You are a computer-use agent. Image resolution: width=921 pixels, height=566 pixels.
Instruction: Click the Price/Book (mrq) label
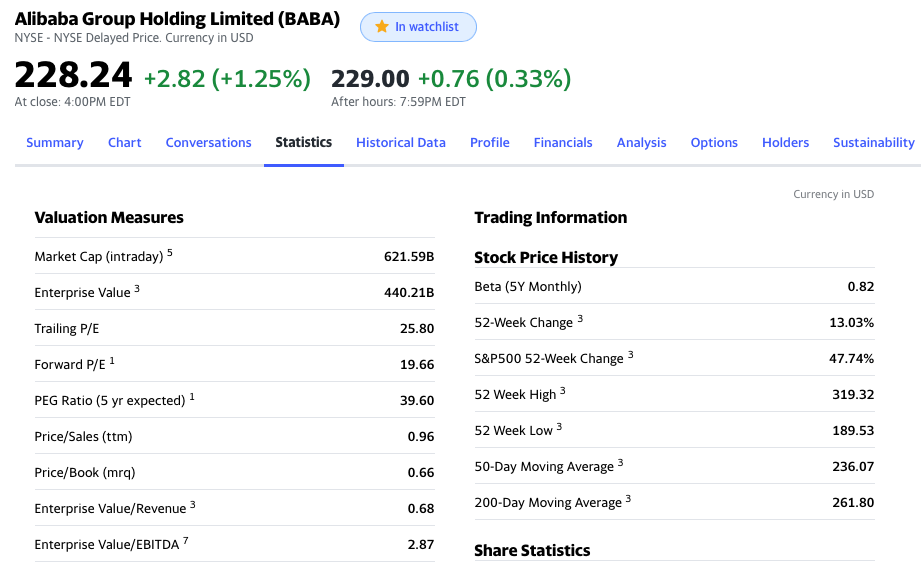pyautogui.click(x=85, y=472)
